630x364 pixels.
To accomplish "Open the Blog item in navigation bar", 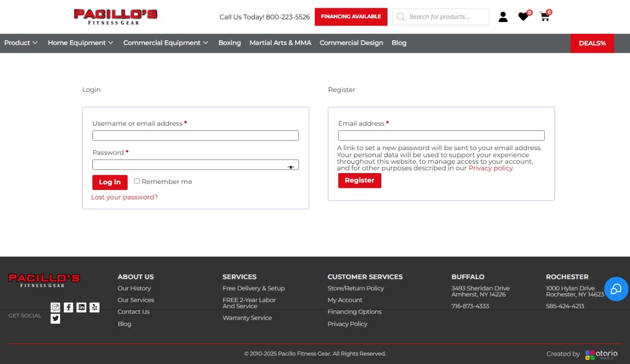I will (399, 43).
